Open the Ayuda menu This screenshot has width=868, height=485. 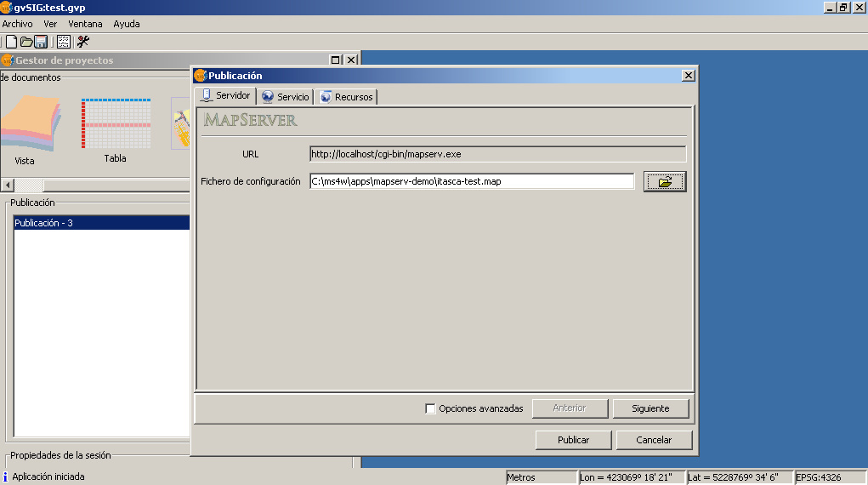127,24
